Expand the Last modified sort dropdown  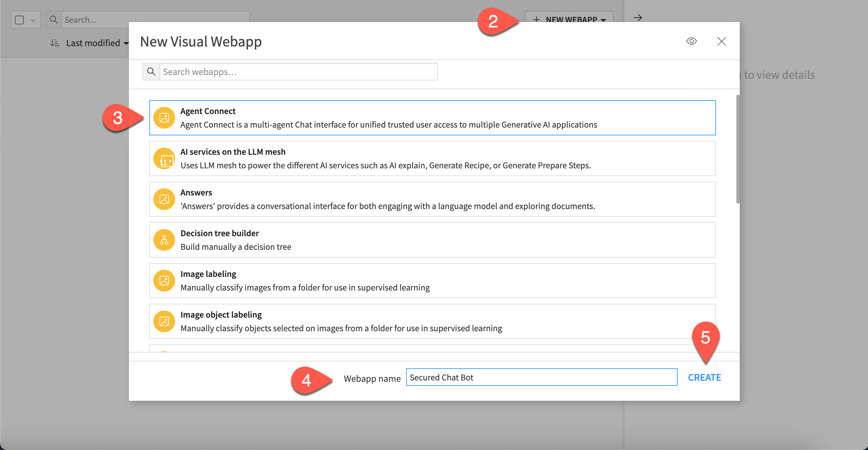pyautogui.click(x=93, y=43)
